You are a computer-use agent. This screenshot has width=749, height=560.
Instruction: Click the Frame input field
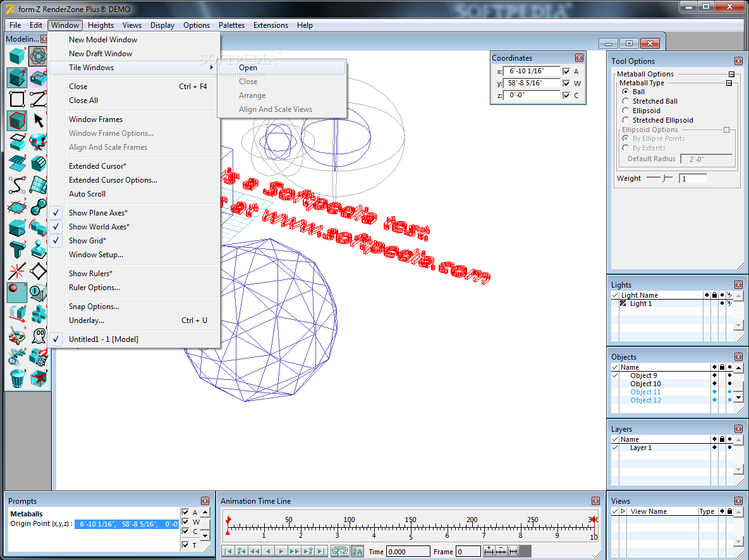(468, 551)
